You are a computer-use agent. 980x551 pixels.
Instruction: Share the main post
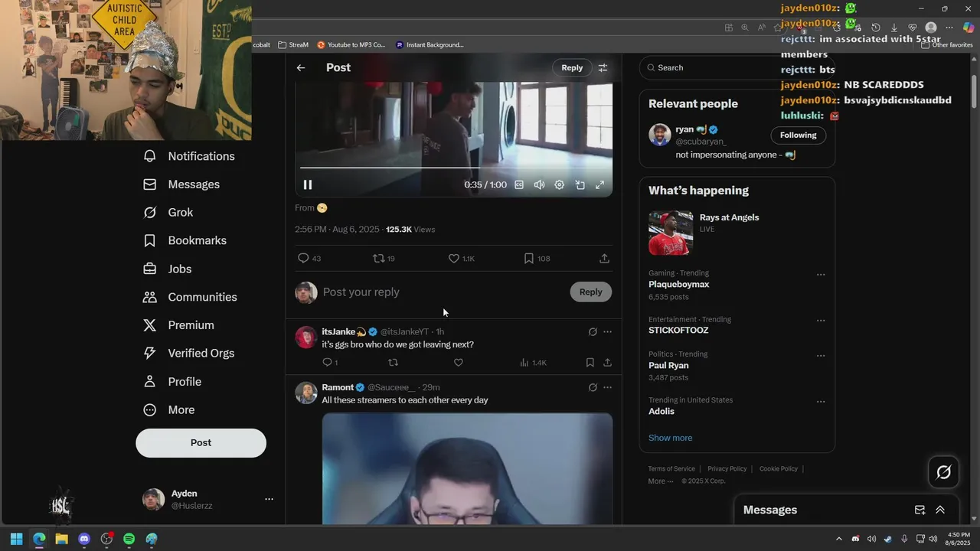[604, 259]
